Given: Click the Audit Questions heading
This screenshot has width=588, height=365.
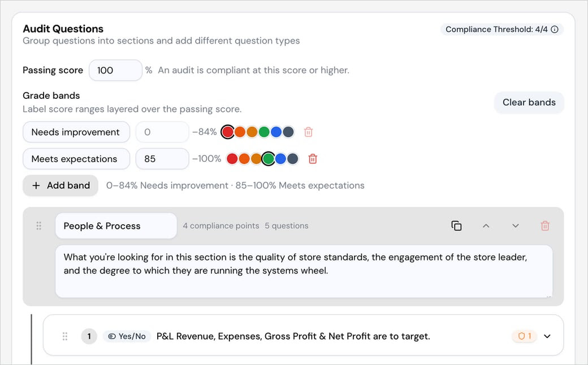Looking at the screenshot, I should [63, 29].
